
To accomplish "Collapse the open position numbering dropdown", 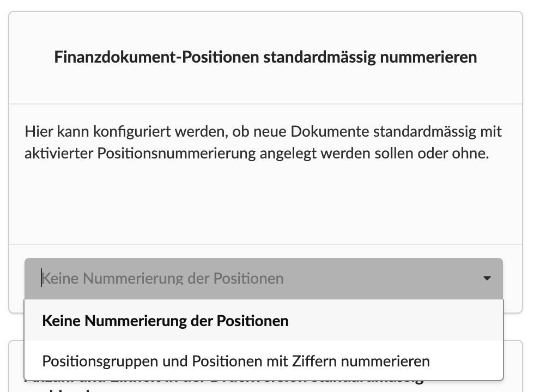I will tap(487, 279).
